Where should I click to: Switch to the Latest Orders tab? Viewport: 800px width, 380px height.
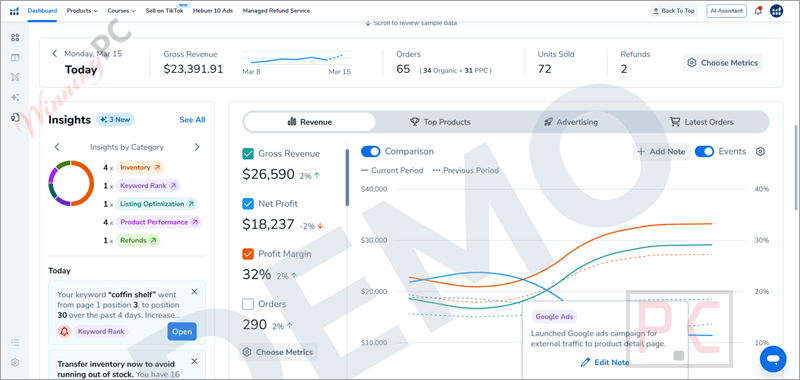(702, 122)
